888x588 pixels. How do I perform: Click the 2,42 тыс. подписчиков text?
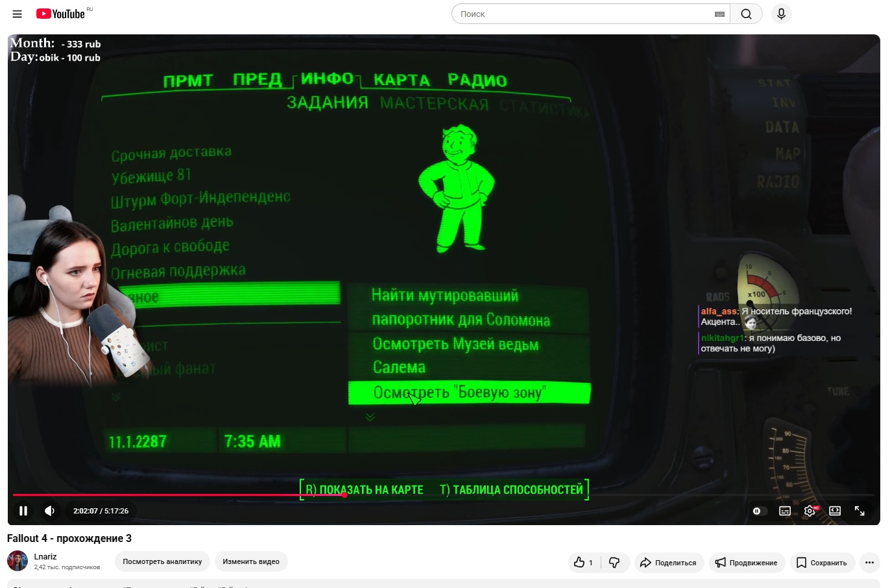[x=67, y=567]
